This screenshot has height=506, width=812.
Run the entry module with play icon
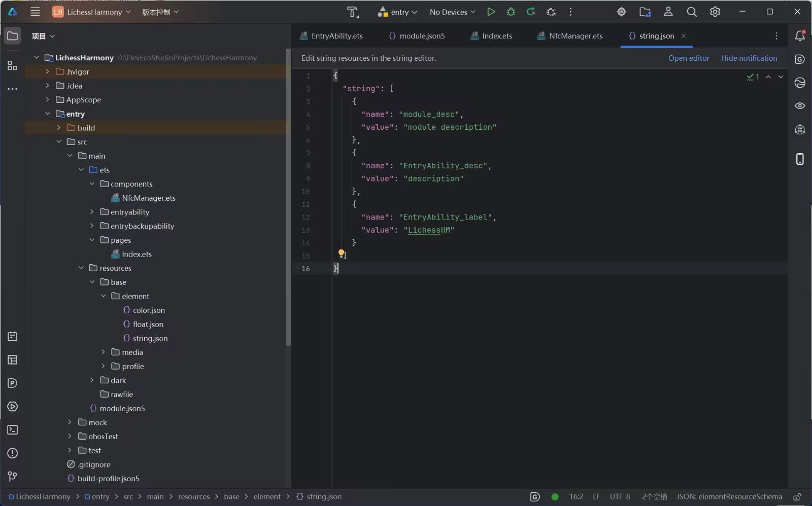[x=491, y=12]
